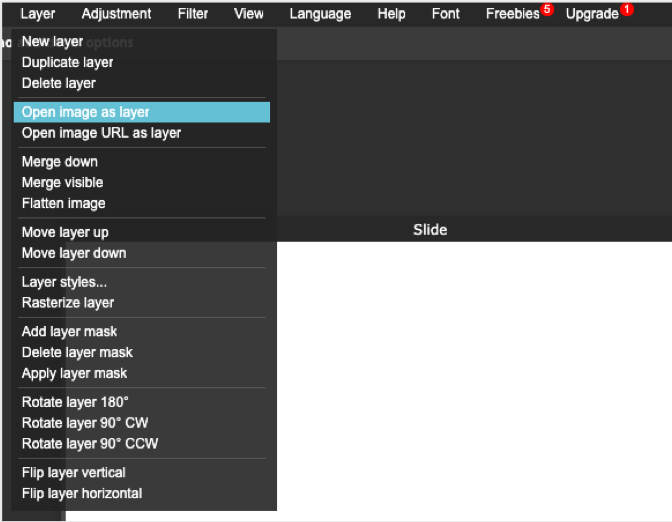
Task: Choose Open image URL as layer
Action: [101, 133]
